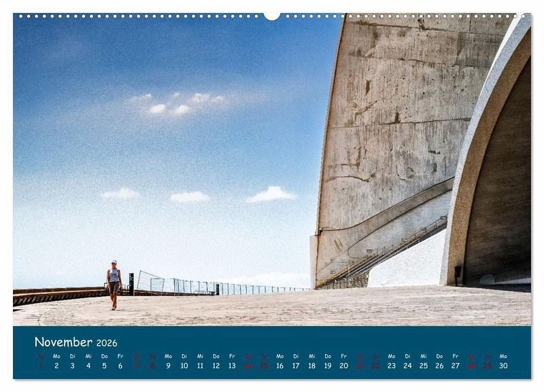Select date 24 in the calendar row

407,366
